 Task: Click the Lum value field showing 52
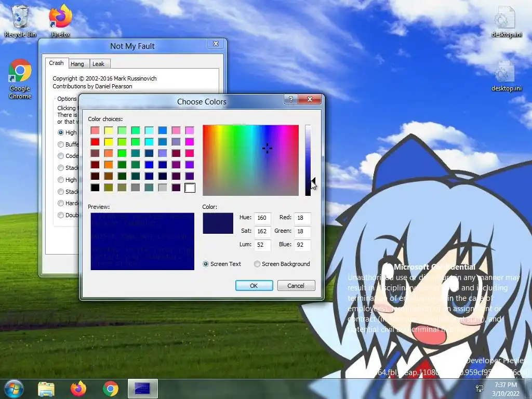click(x=262, y=245)
